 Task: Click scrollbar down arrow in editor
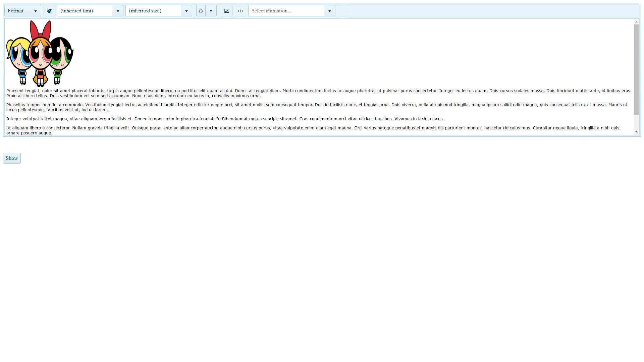[636, 132]
